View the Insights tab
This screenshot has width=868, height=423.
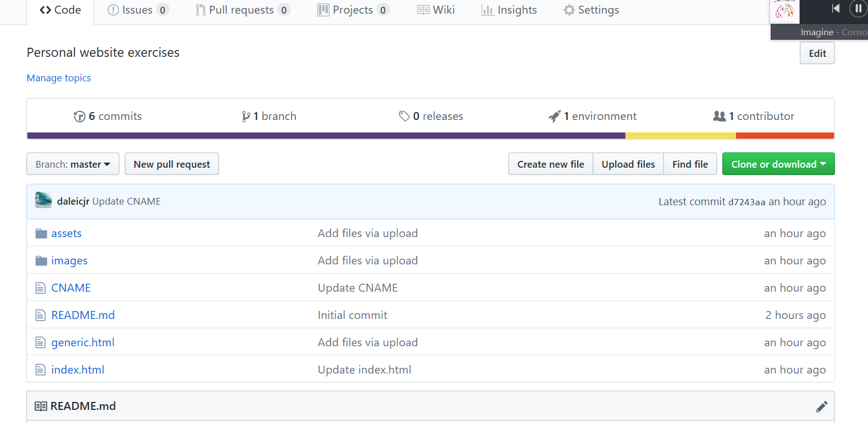[509, 10]
